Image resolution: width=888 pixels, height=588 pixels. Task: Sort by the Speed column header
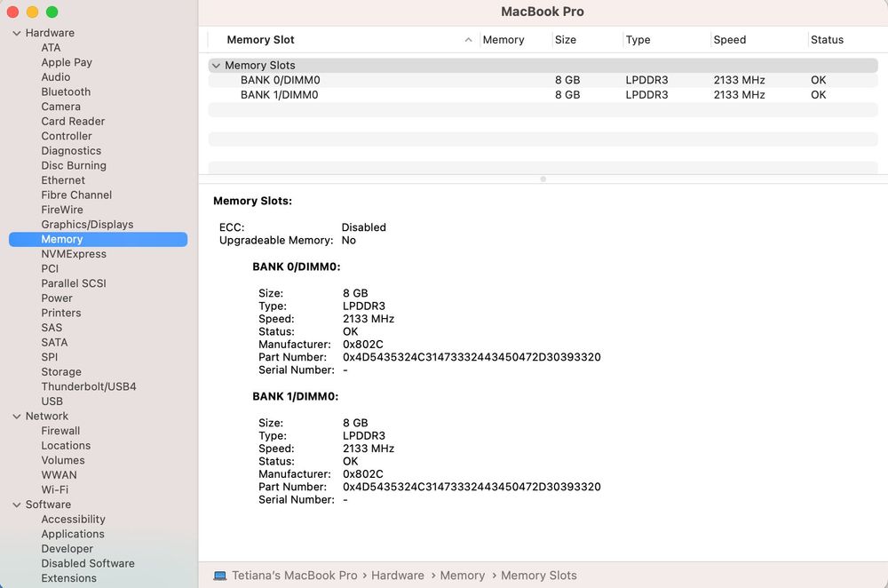click(x=729, y=40)
